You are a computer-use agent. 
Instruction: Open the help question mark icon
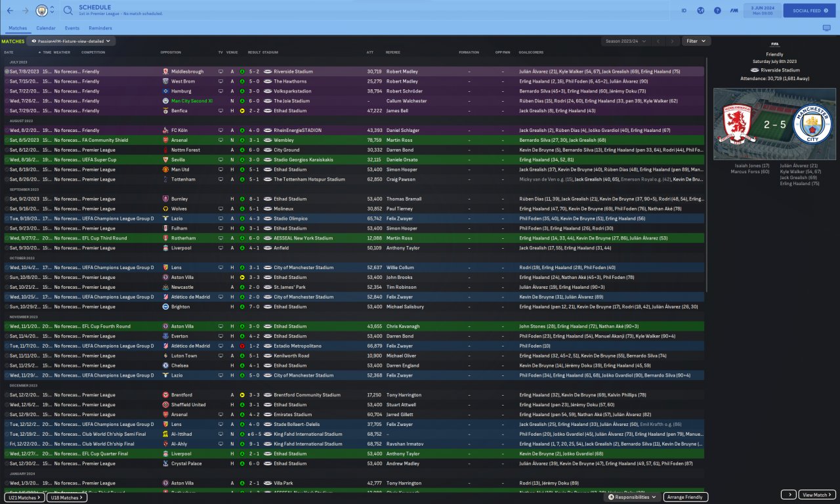click(x=717, y=10)
